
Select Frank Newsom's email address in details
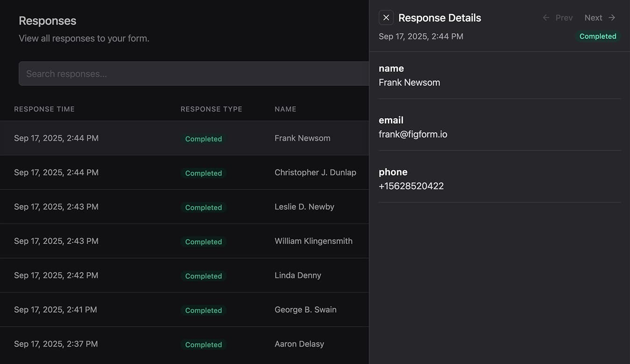click(x=413, y=134)
